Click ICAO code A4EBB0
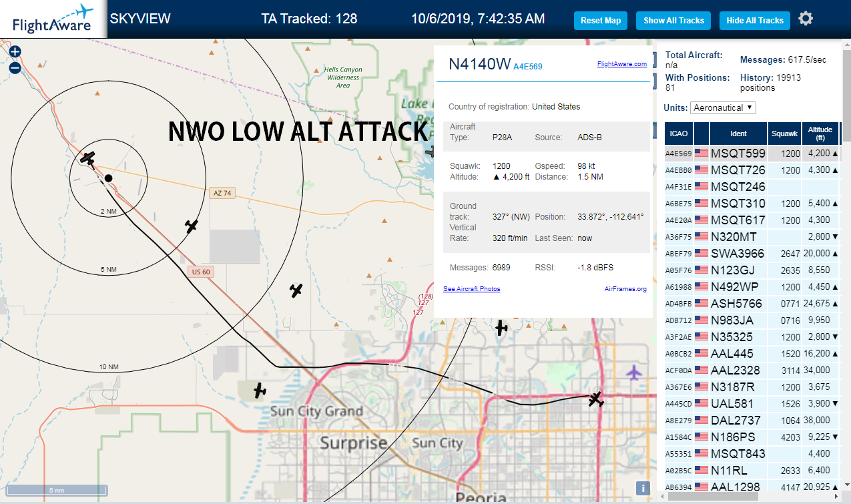The width and height of the screenshot is (851, 504). (x=678, y=170)
